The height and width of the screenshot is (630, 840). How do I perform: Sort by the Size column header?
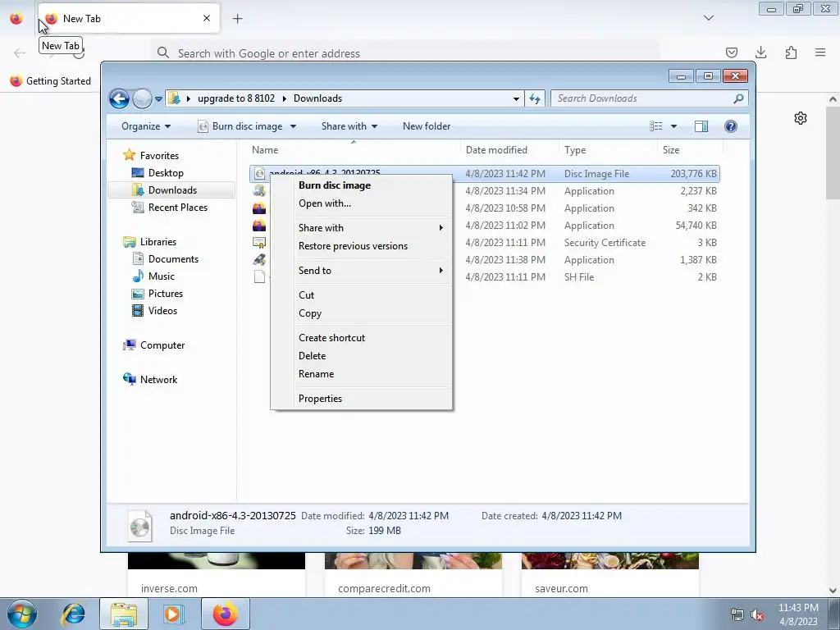[x=690, y=150]
